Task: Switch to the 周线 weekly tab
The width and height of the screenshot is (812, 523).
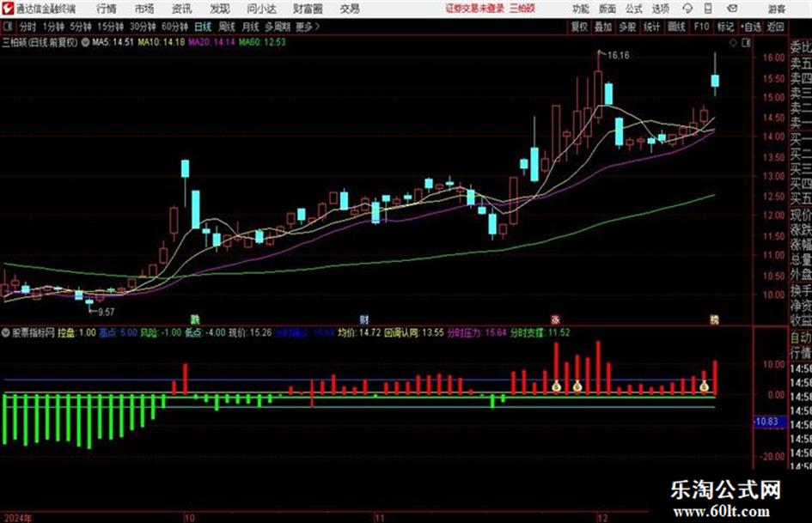Action: point(227,27)
